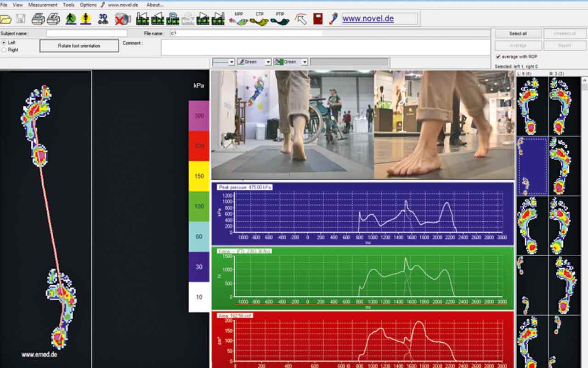Click the Peak pressure blue graph
The image size is (588, 368).
(x=362, y=214)
